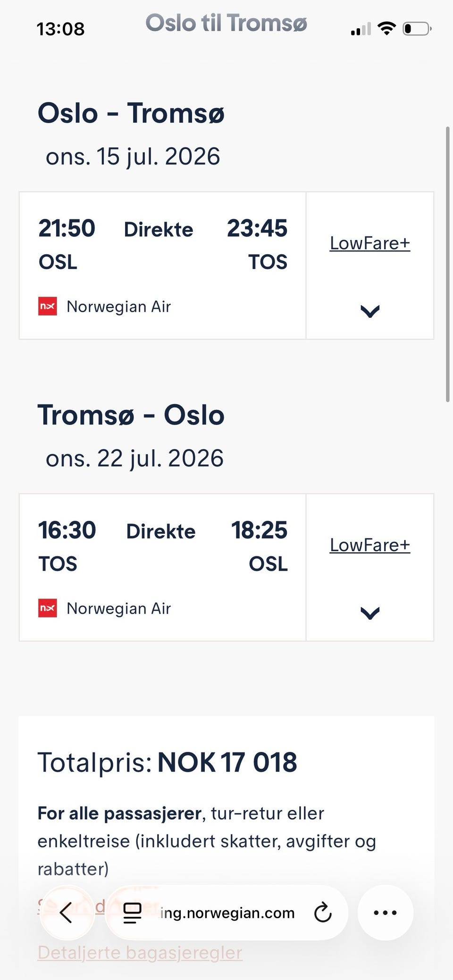Tap the Wi-Fi status icon
Viewport: 453px width, 980px height.
pos(386,28)
